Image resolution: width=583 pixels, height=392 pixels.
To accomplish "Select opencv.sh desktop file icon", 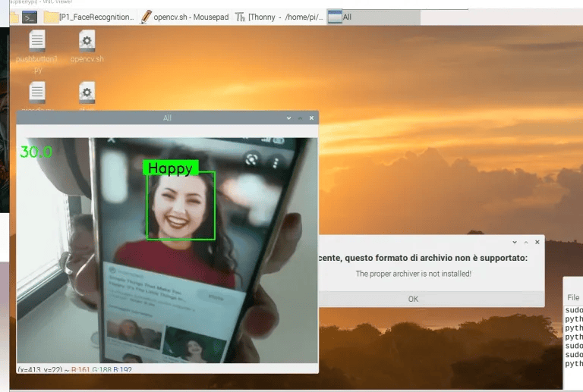I will [x=87, y=46].
